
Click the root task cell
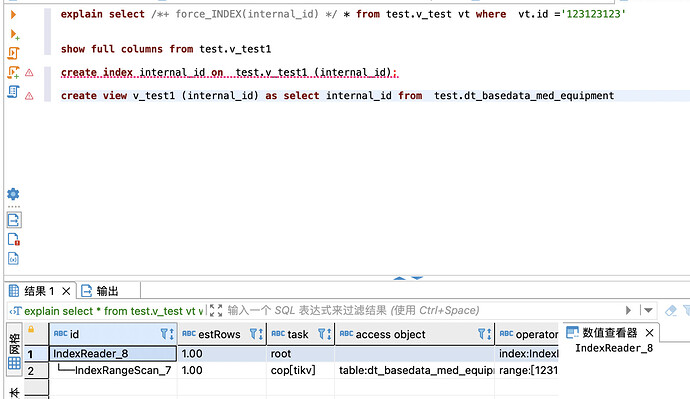tap(301, 354)
